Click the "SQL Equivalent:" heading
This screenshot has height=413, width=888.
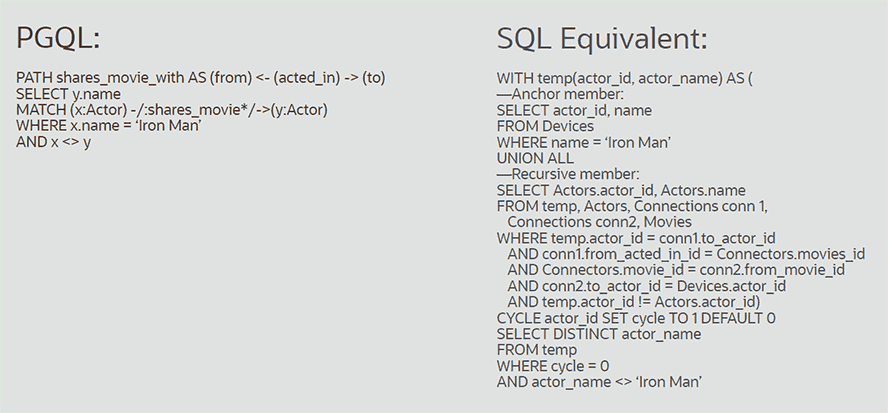(602, 39)
